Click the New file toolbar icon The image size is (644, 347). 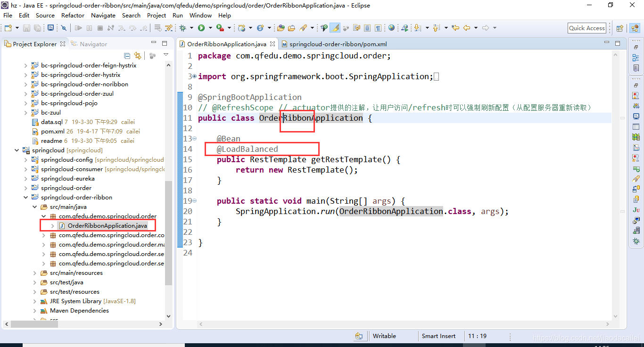point(8,28)
